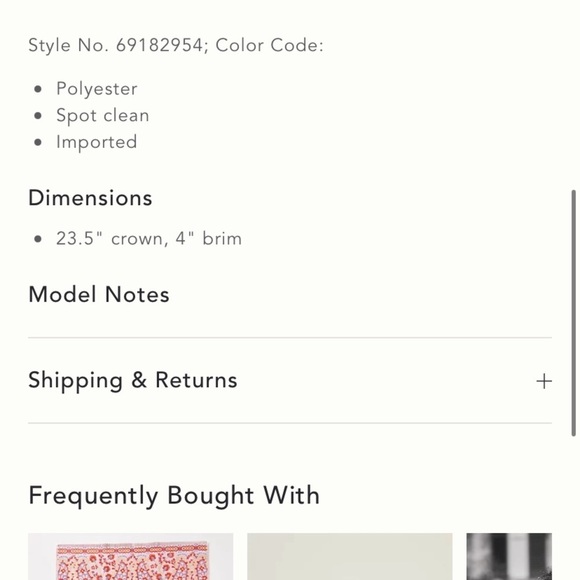Click the Shipping & Returns heading

click(x=133, y=380)
